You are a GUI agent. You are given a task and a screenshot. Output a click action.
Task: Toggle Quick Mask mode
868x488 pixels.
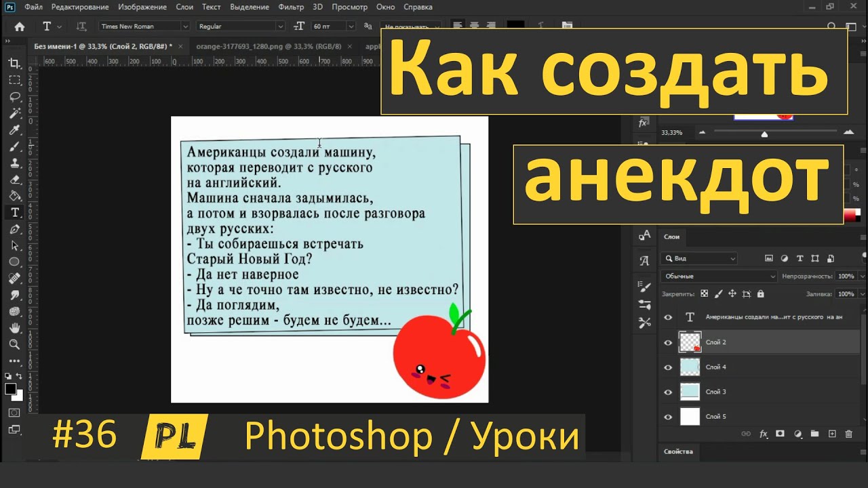tap(14, 412)
